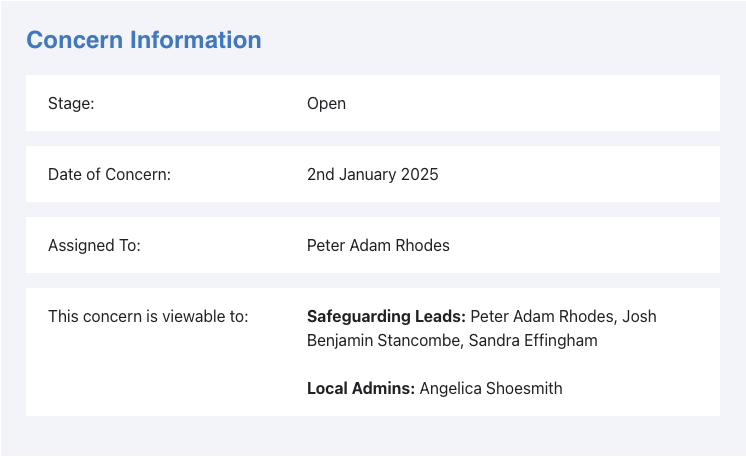Click the viewable-to row card

373,352
